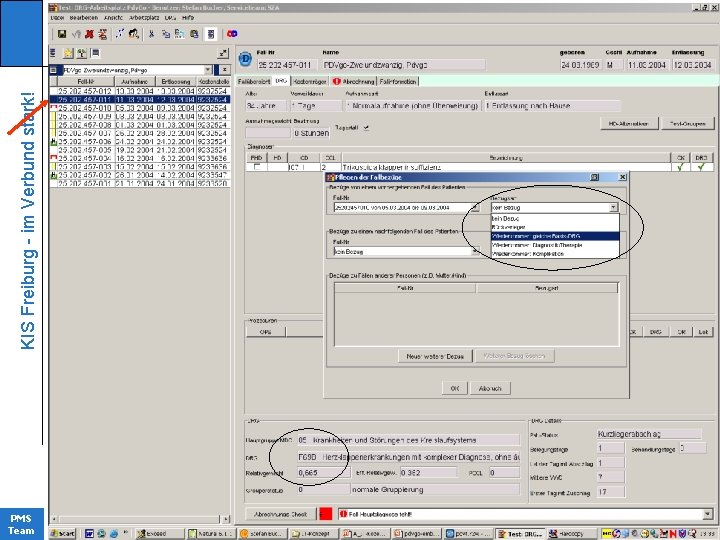
Task: Click the expand arrows icon of left panel
Action: click(x=223, y=53)
